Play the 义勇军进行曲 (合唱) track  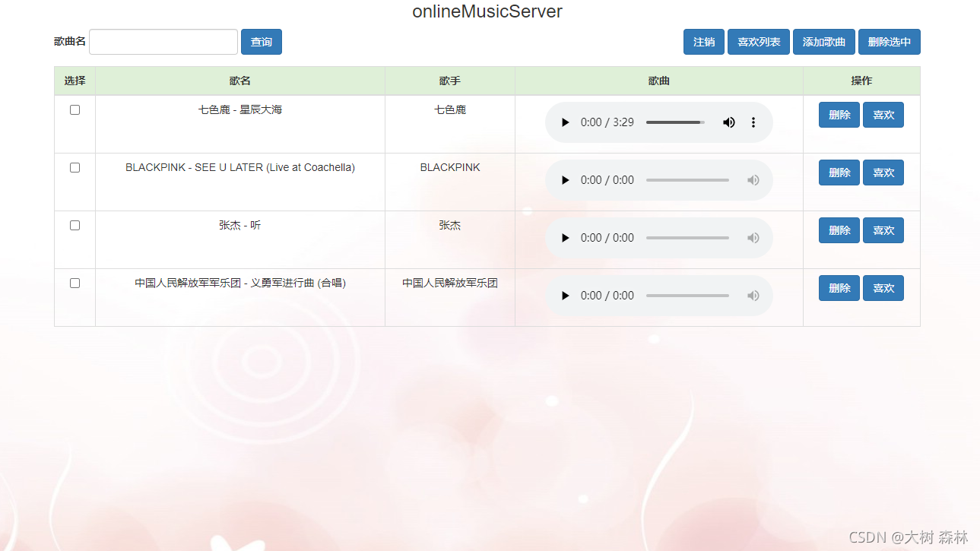pos(565,296)
